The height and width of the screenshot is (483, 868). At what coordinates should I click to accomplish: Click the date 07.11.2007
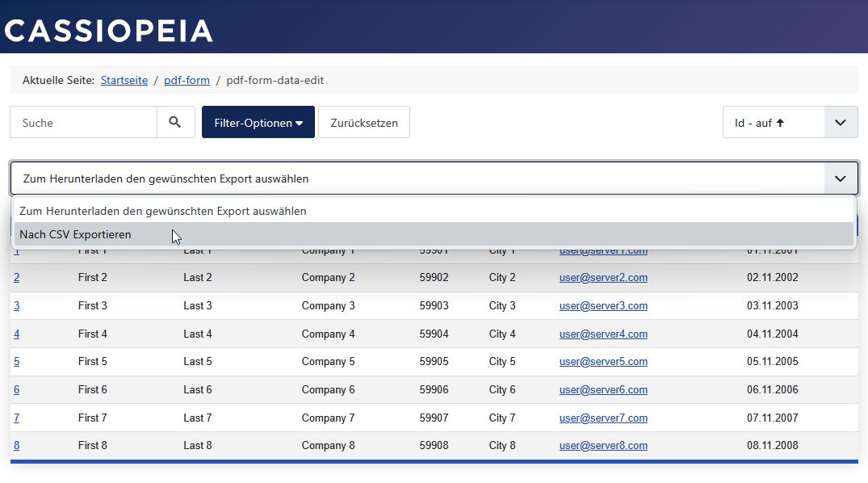pos(772,418)
